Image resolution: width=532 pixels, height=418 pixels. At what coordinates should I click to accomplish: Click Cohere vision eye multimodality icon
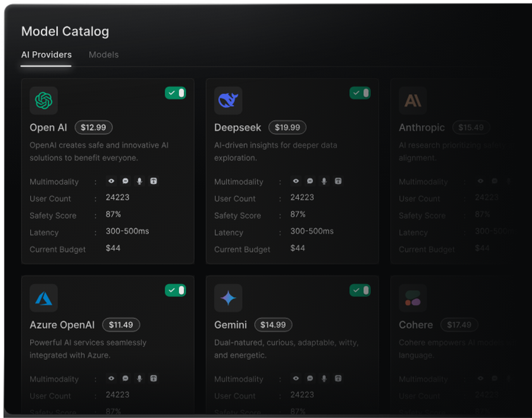click(480, 378)
